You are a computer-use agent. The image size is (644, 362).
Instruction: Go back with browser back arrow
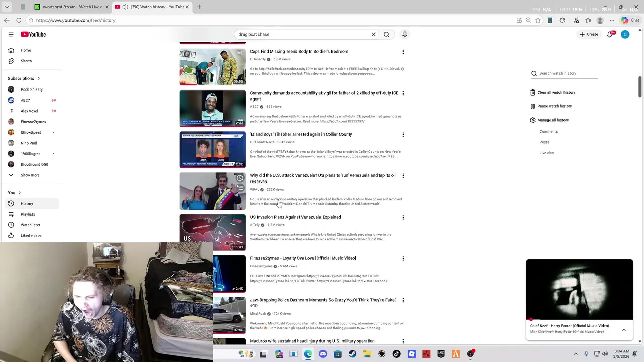7,20
